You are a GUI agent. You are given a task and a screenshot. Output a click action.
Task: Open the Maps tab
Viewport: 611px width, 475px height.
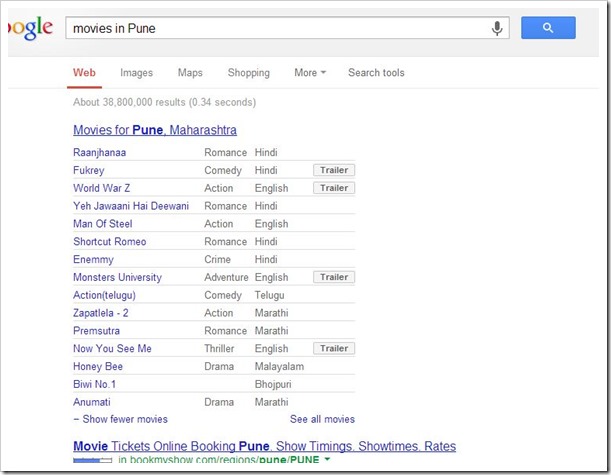[190, 73]
